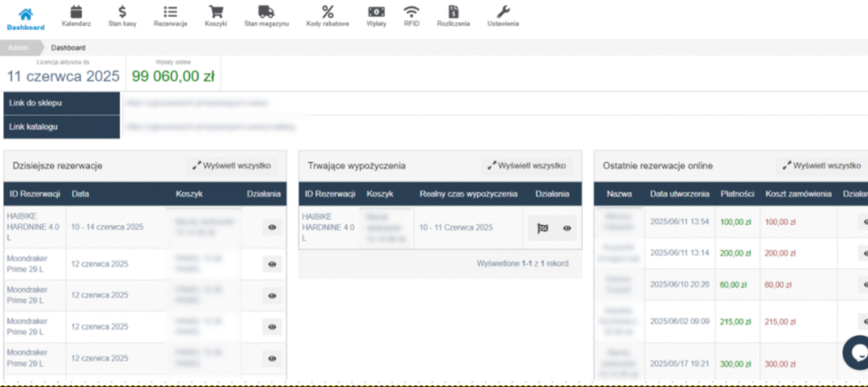View HAIBIKE HARDNINE reservation eye icon in Dzisiejsze rezerwacje
868x387 pixels.
272,227
